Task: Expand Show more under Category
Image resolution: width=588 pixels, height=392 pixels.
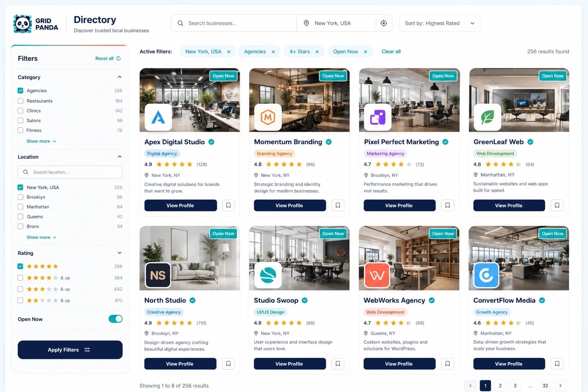Action: pos(41,141)
